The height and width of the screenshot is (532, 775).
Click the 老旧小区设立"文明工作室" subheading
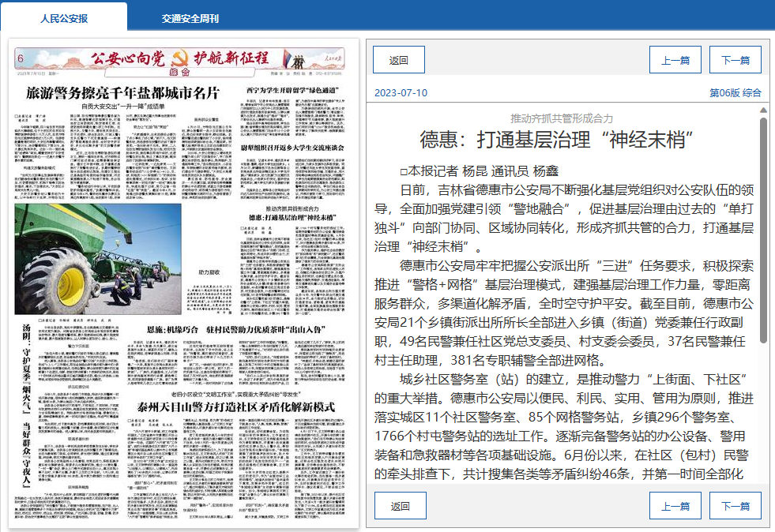(235, 394)
